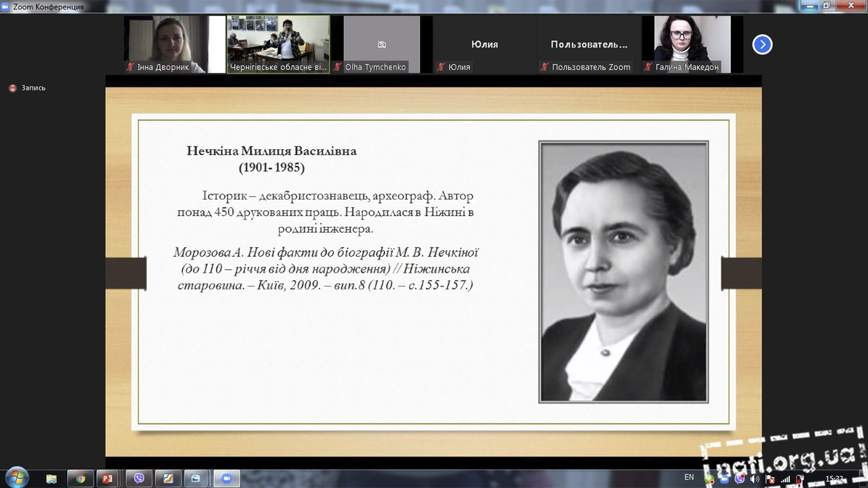Image resolution: width=868 pixels, height=488 pixels.
Task: Click the muted mic icon of Юлия
Action: [x=441, y=67]
